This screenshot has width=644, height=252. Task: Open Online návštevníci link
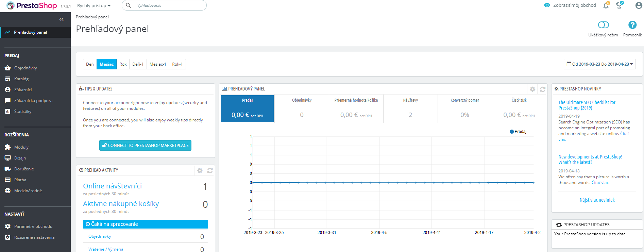tap(112, 186)
